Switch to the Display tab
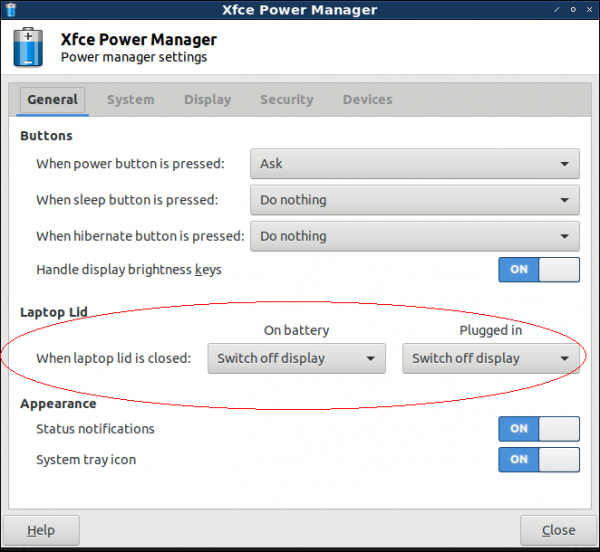 click(x=207, y=100)
